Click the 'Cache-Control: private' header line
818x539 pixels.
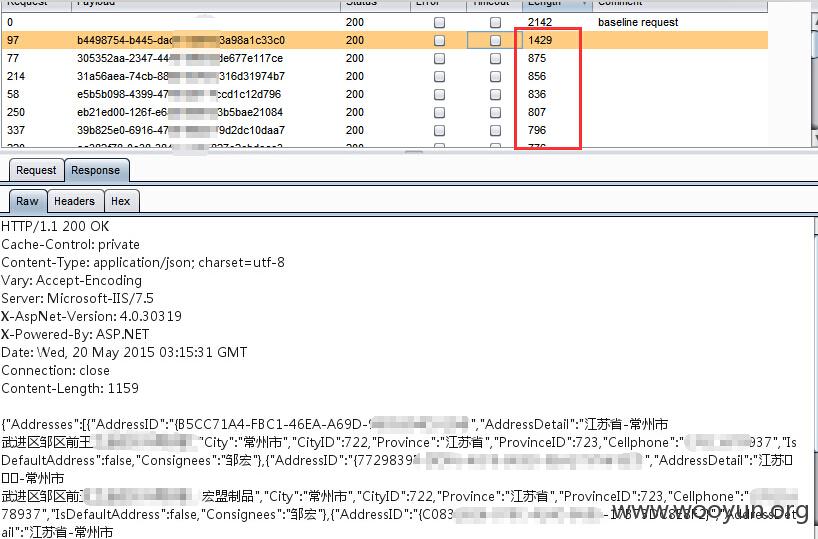70,245
